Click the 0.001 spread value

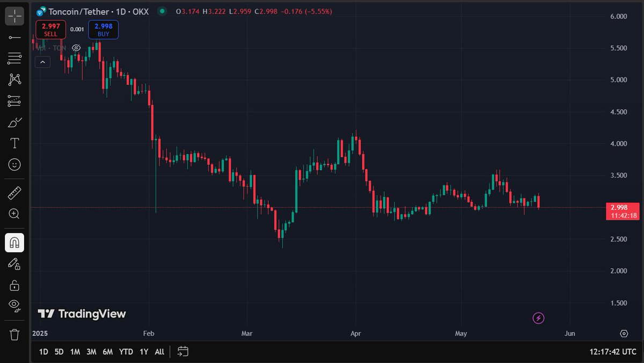coord(77,30)
